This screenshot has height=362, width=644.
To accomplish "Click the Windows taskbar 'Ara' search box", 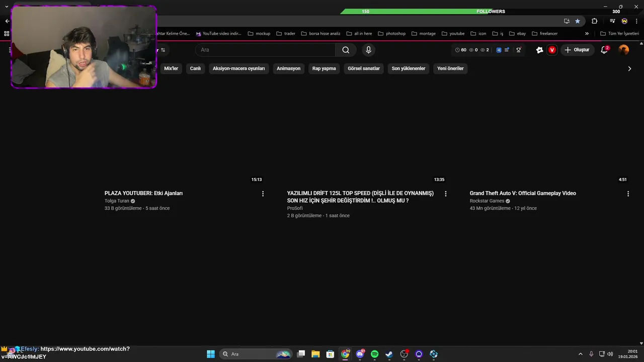I will coord(256,354).
